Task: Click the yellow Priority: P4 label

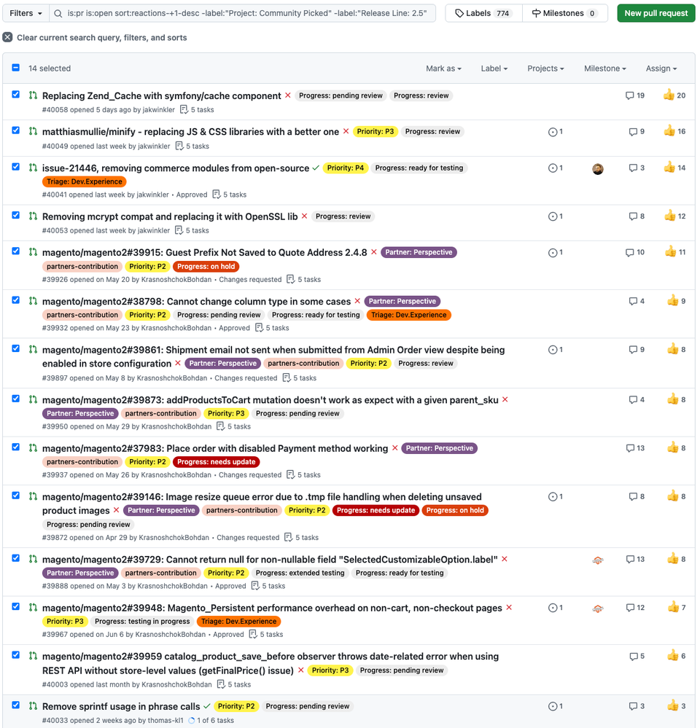Action: click(345, 168)
